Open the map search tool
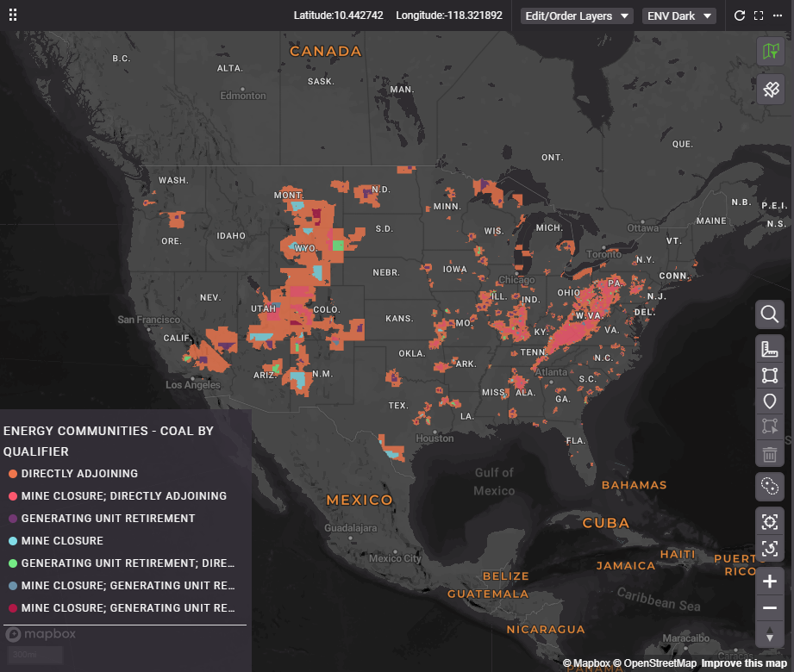This screenshot has width=794, height=672. (770, 314)
